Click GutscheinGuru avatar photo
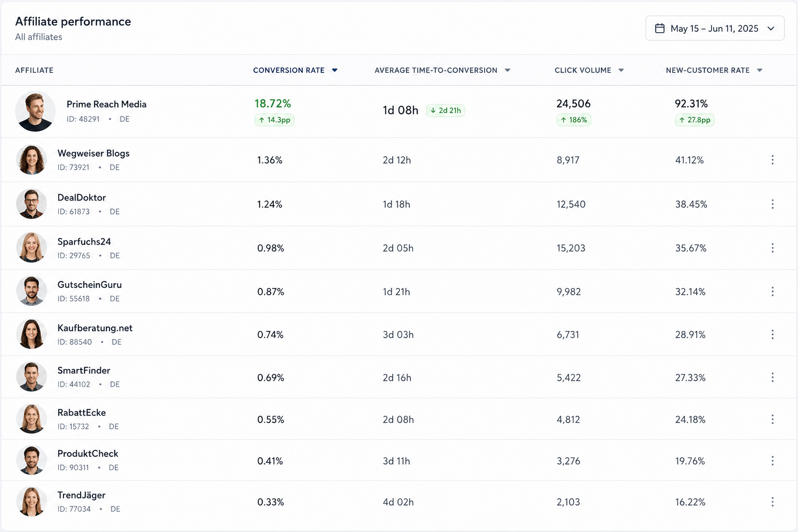This screenshot has width=798, height=532. coord(32,291)
